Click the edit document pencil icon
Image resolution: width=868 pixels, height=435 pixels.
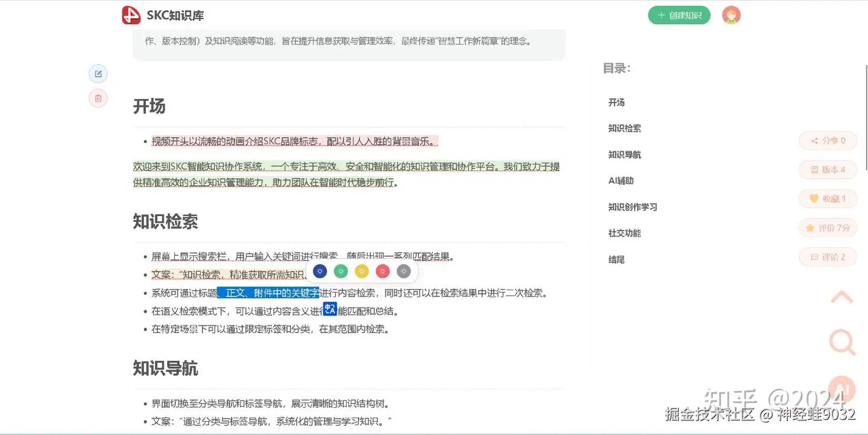tap(98, 74)
